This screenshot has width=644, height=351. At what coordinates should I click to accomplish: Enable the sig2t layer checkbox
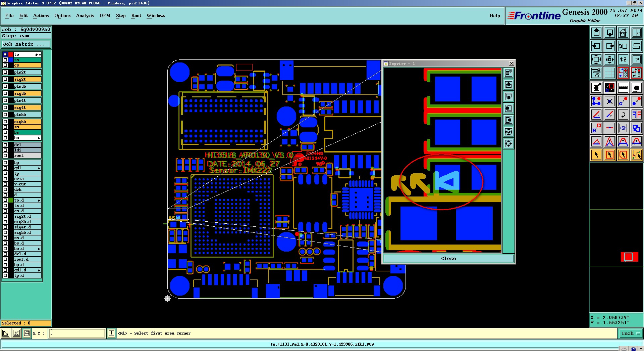[x=5, y=79]
